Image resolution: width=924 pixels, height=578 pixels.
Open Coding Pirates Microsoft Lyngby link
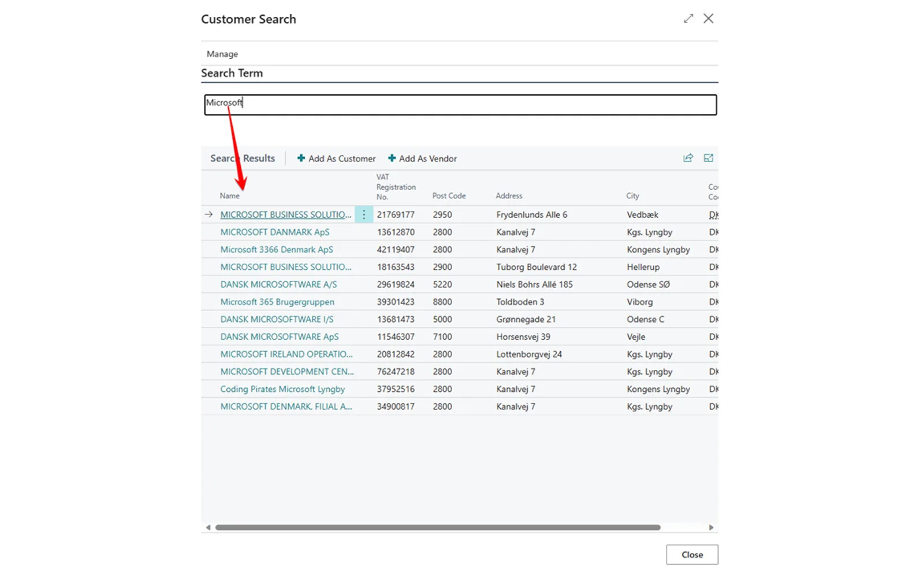point(282,389)
